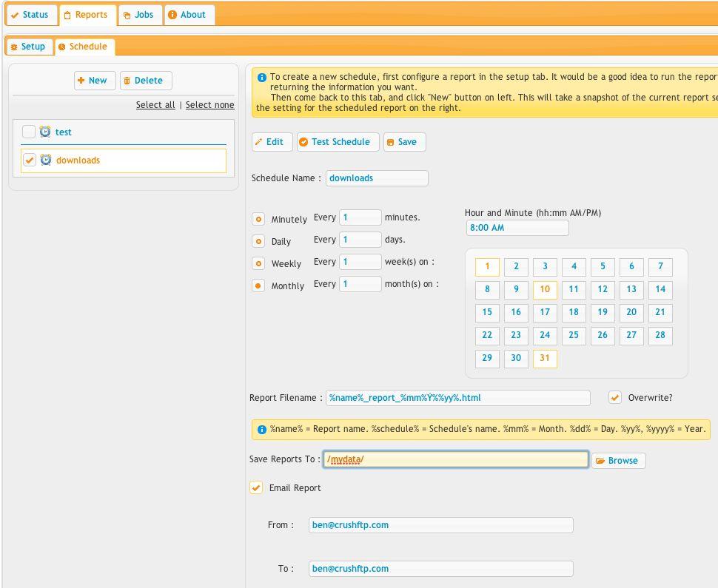Image resolution: width=718 pixels, height=588 pixels.
Task: Open the Jobs tab
Action: pos(140,15)
